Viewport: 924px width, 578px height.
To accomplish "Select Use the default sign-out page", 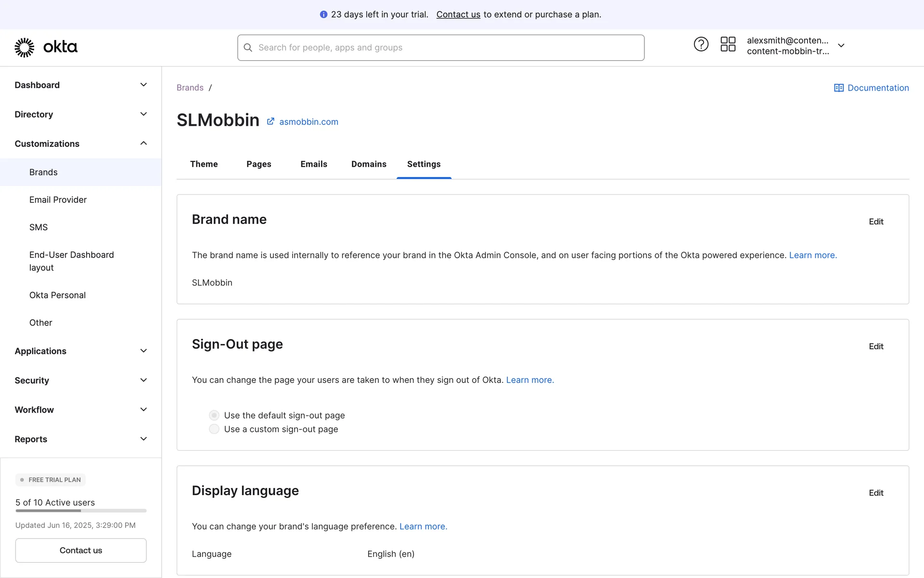I will [214, 415].
